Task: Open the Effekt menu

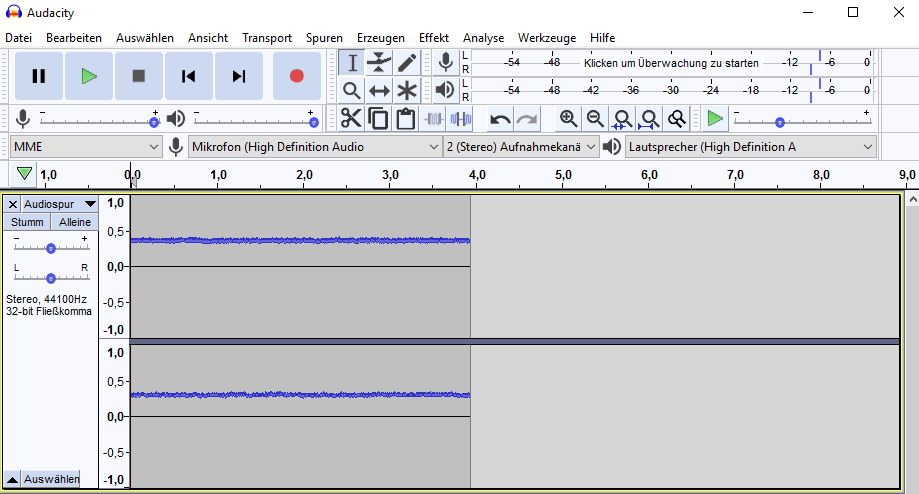Action: pyautogui.click(x=434, y=38)
